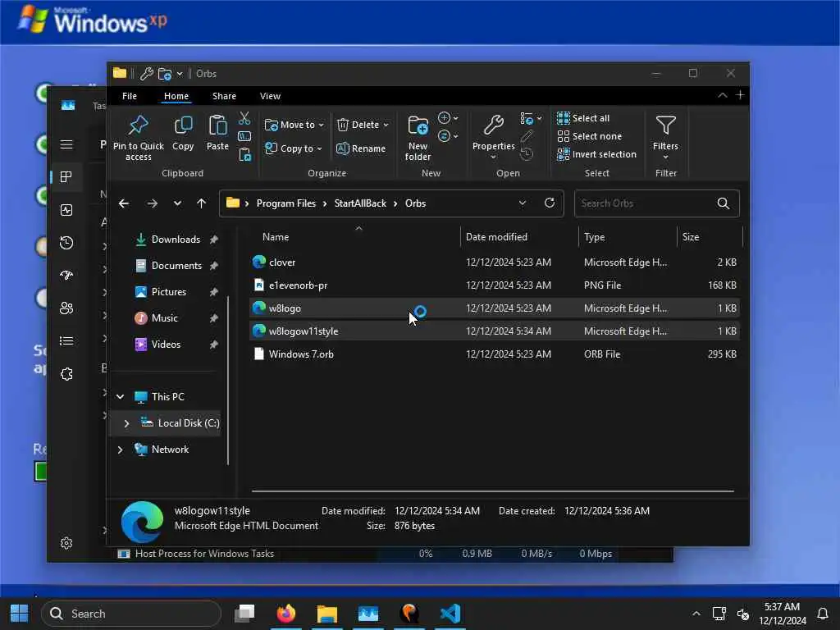Open Pictures in Quick access

(x=167, y=292)
